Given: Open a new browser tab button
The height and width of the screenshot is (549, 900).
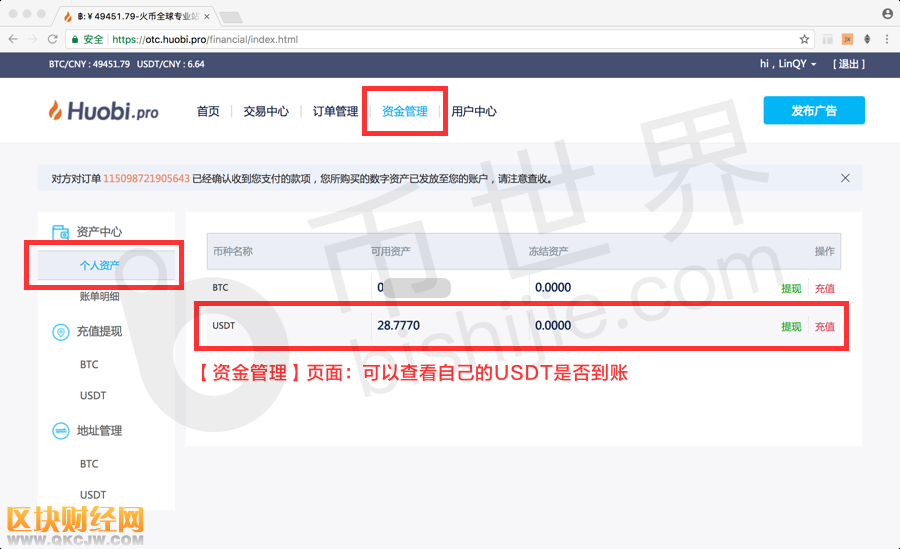Looking at the screenshot, I should (231, 17).
